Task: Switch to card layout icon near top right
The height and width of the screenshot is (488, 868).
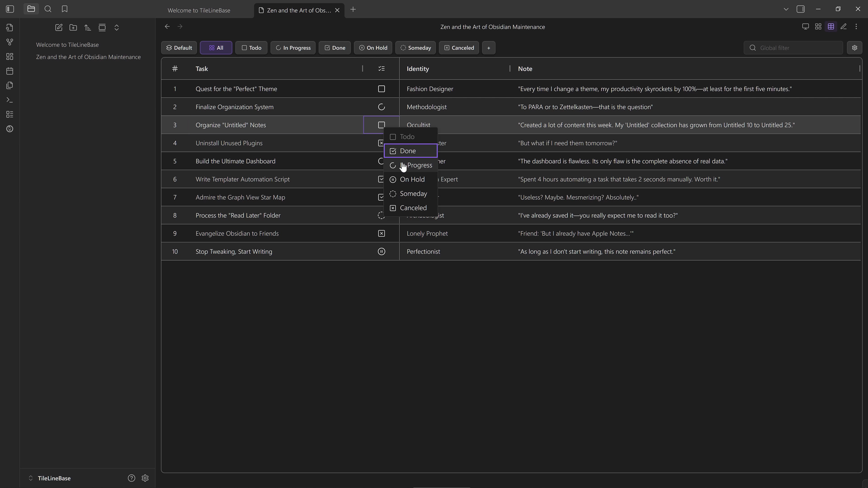Action: click(x=818, y=26)
